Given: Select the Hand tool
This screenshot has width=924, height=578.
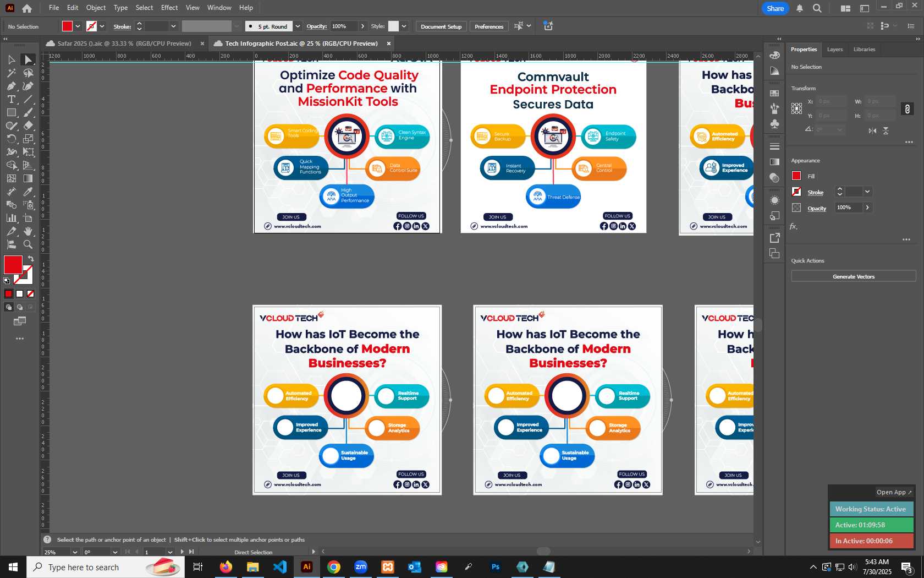Looking at the screenshot, I should click(x=28, y=231).
